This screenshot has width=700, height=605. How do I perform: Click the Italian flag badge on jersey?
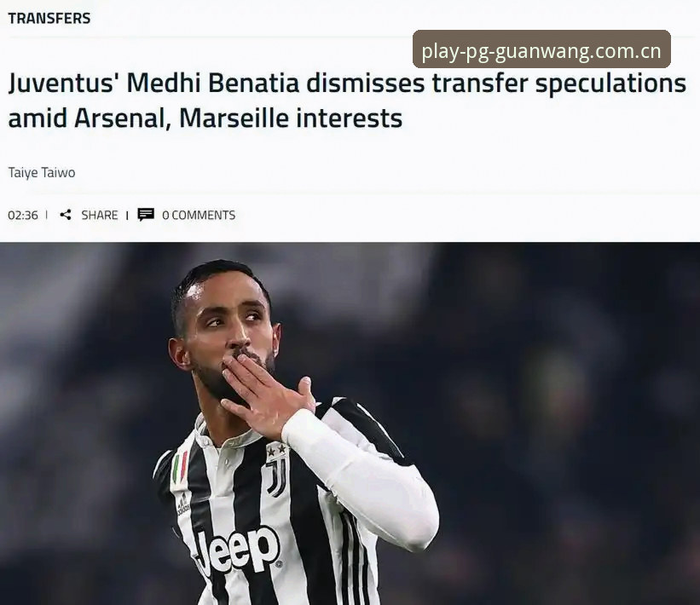coord(180,469)
